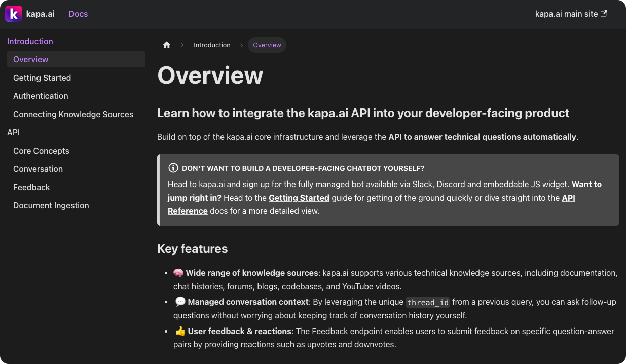Click the external link icon beside main site
The image size is (626, 364).
pos(604,14)
